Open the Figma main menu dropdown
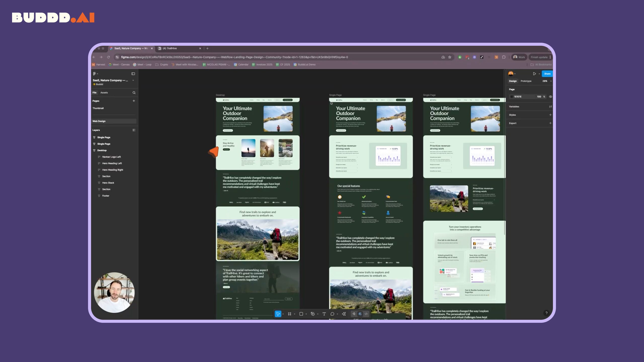 point(95,74)
